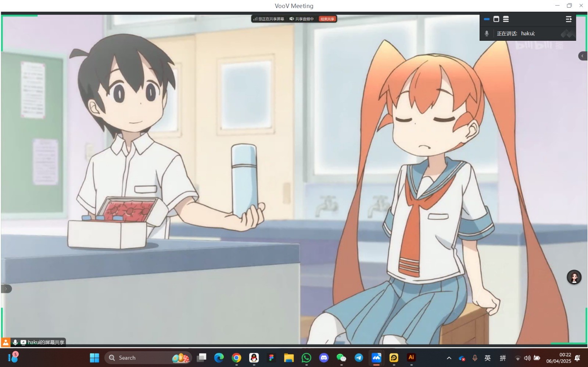
Task: Toggle the 拼 pinyin input mode
Action: 503,358
